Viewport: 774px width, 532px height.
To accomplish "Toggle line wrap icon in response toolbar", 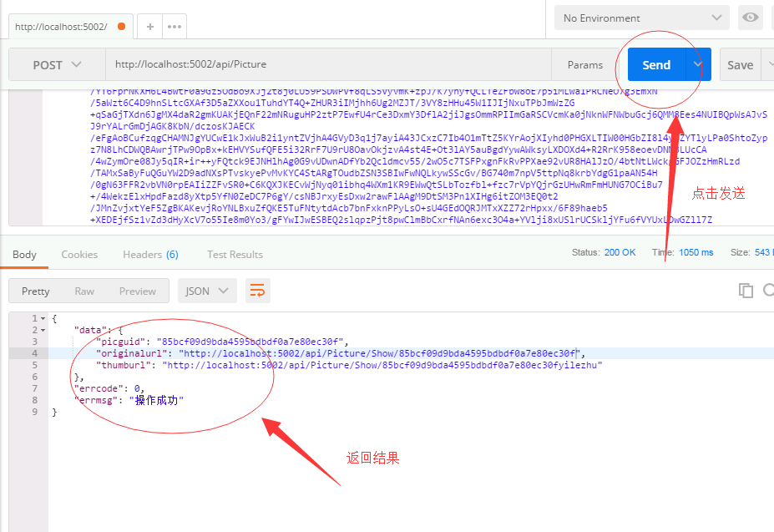I will (258, 291).
